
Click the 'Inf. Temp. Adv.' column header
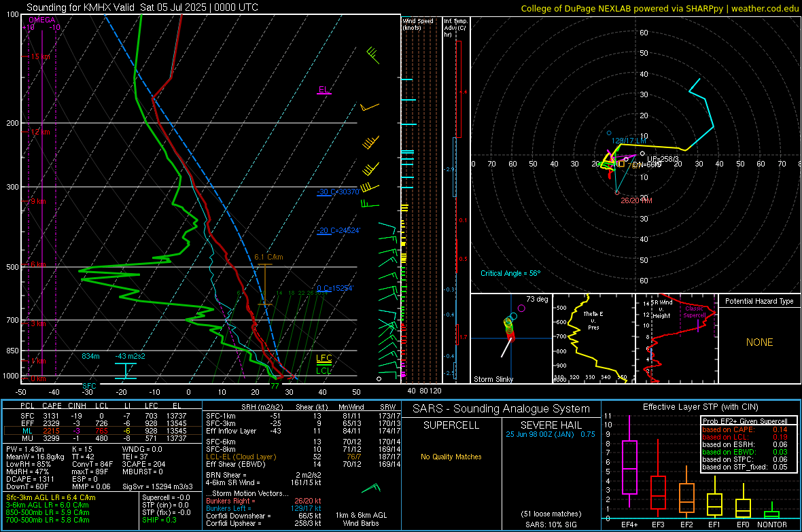click(455, 28)
